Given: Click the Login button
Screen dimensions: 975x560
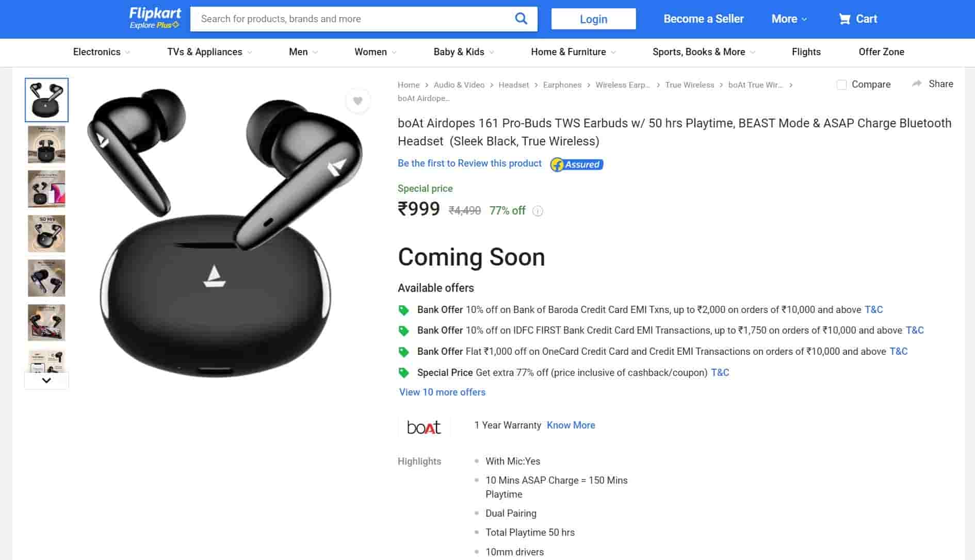Looking at the screenshot, I should tap(593, 19).
